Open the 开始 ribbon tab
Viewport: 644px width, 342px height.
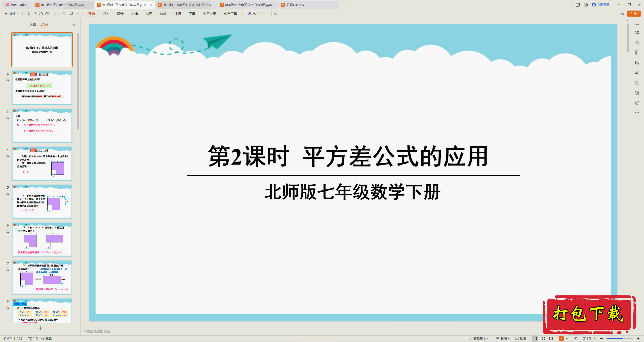92,14
